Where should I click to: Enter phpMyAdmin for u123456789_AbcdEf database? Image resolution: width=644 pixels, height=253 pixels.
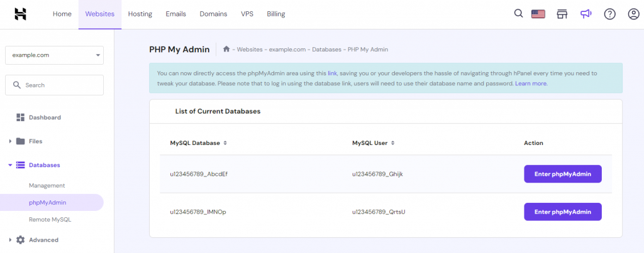[562, 174]
